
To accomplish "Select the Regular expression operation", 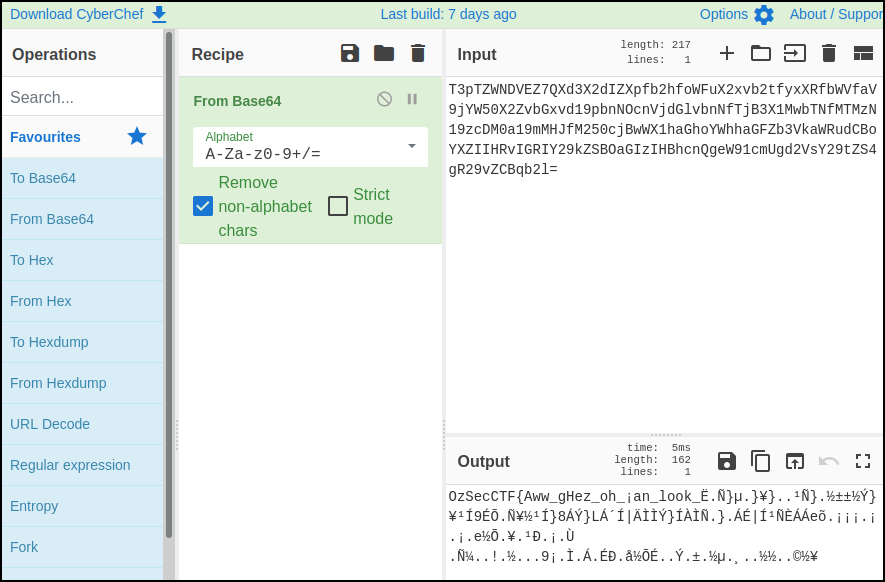I will [x=82, y=465].
